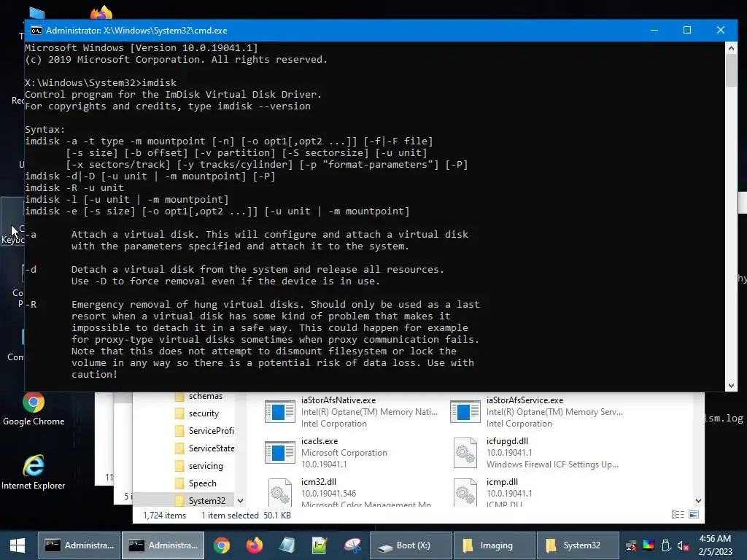Click the muted volume tray icon
Image resolution: width=747 pixels, height=560 pixels.
683,545
